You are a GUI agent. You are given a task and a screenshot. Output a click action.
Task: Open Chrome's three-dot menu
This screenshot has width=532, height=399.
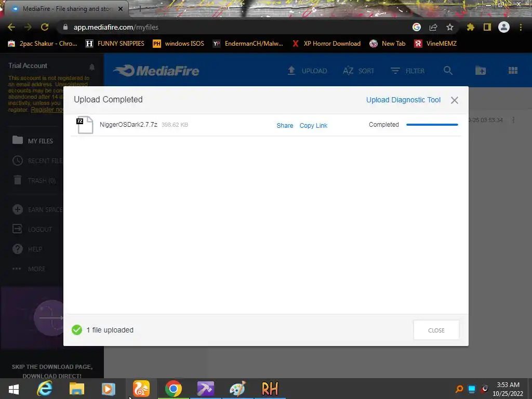(521, 27)
